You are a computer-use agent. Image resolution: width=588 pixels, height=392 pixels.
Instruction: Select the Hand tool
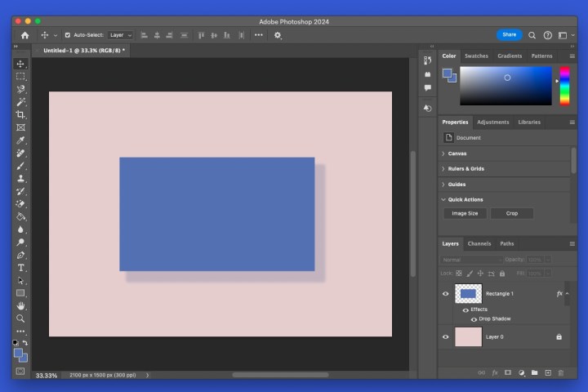click(x=21, y=306)
